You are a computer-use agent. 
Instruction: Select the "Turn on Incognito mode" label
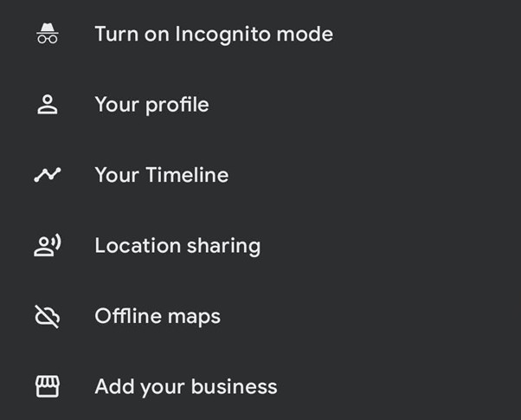click(x=213, y=35)
